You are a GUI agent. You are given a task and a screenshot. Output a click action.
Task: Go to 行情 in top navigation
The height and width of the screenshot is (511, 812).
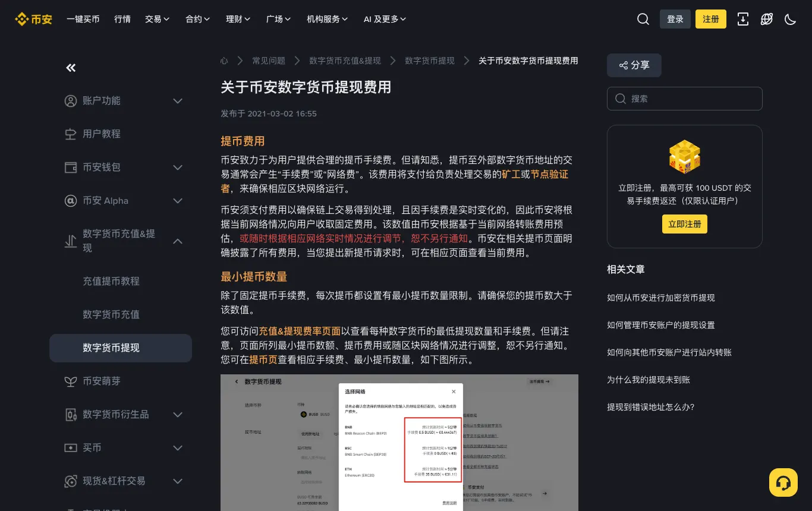pos(122,19)
